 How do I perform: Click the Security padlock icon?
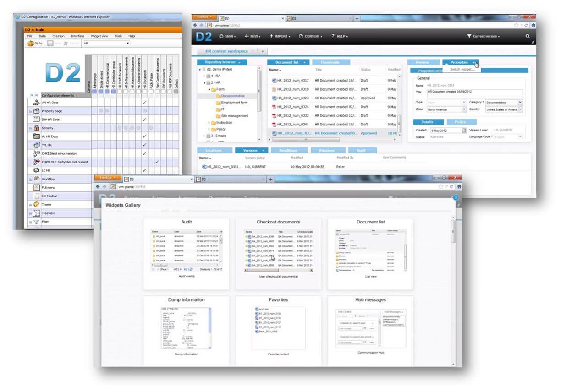click(x=36, y=128)
